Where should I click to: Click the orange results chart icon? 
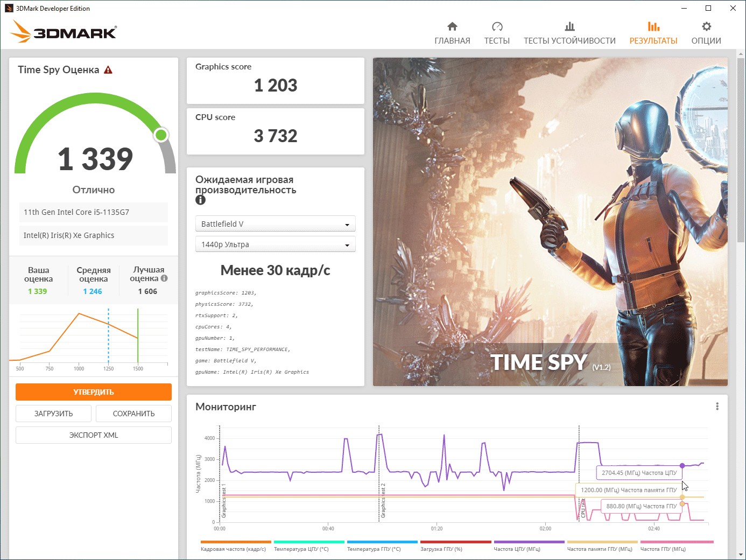pos(653,26)
